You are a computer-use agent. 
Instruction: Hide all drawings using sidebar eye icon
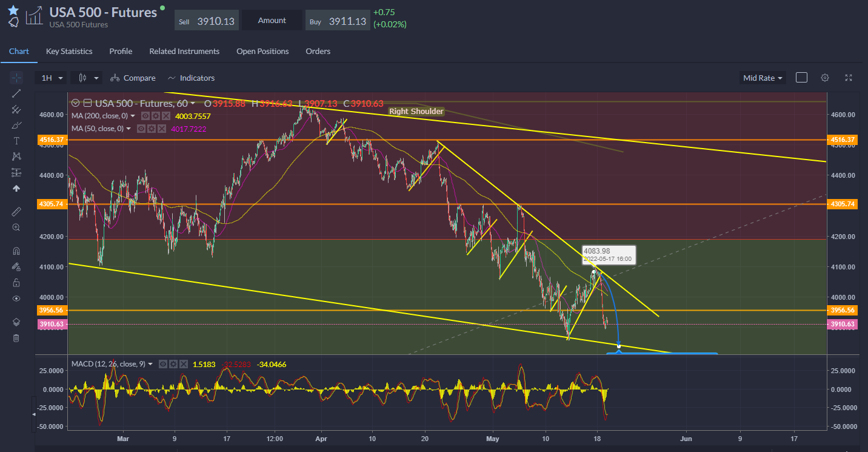click(x=16, y=299)
